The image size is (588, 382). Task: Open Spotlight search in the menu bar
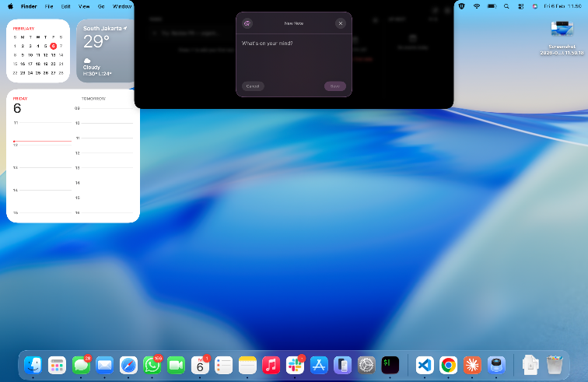coord(506,5)
